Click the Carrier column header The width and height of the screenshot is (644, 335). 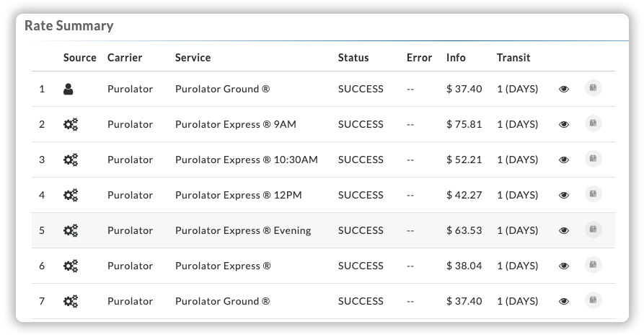pyautogui.click(x=125, y=58)
